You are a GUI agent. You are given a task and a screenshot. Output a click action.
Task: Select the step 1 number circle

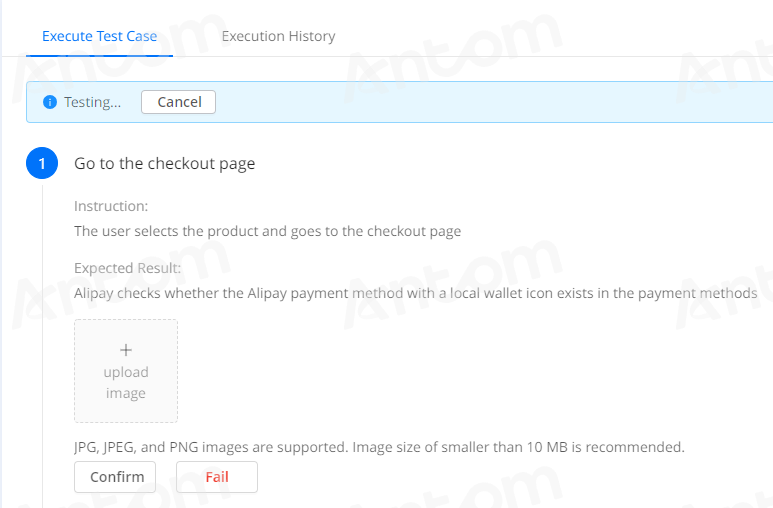click(42, 163)
